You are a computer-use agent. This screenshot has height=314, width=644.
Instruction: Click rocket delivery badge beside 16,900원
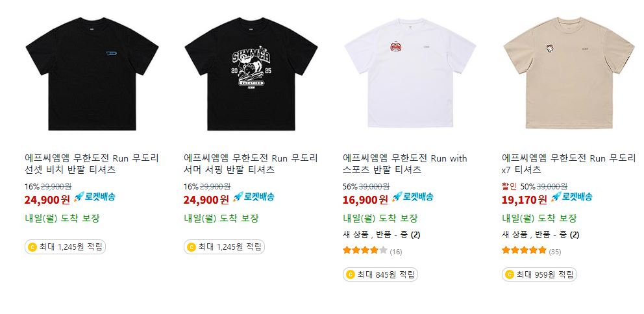(x=412, y=197)
